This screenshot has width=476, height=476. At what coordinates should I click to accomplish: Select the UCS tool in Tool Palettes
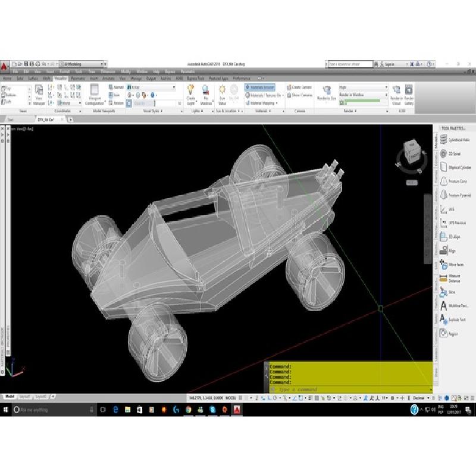point(447,209)
